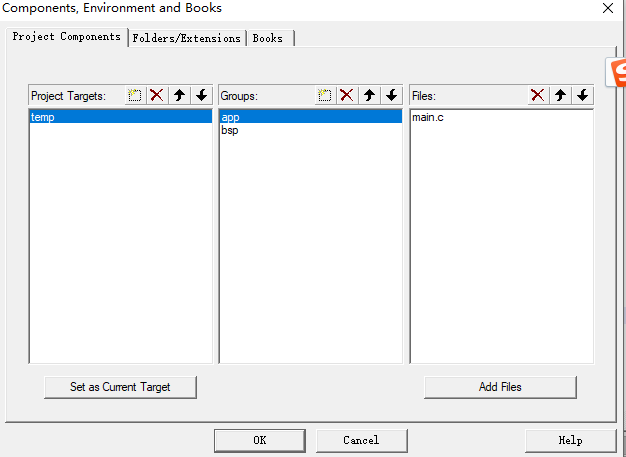The height and width of the screenshot is (457, 626).
Task: Click Set as Current Target button
Action: point(120,387)
